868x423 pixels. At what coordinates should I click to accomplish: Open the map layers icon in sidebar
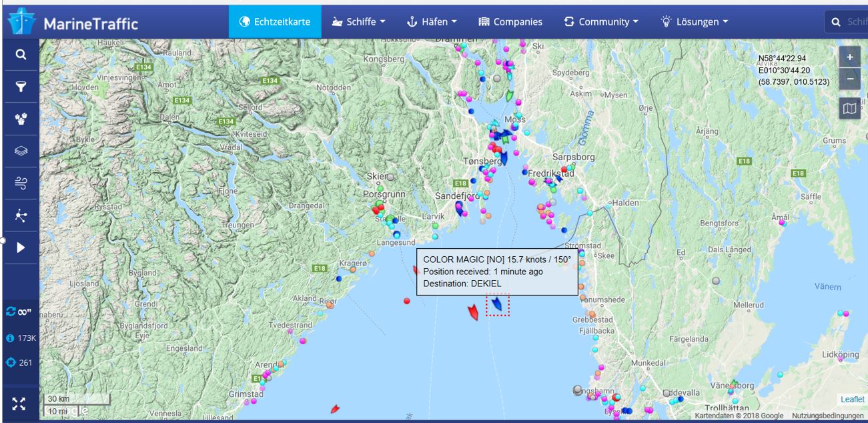pyautogui.click(x=21, y=151)
